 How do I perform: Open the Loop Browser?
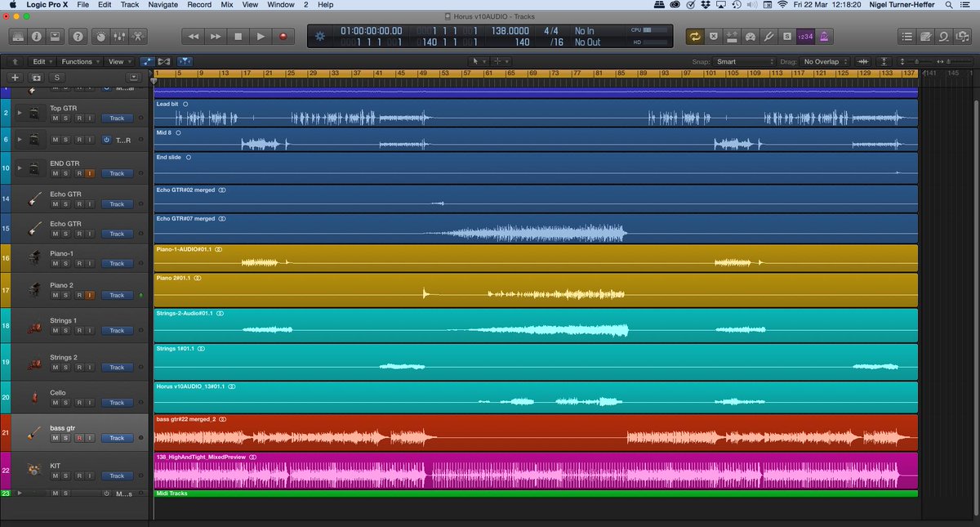pos(943,37)
